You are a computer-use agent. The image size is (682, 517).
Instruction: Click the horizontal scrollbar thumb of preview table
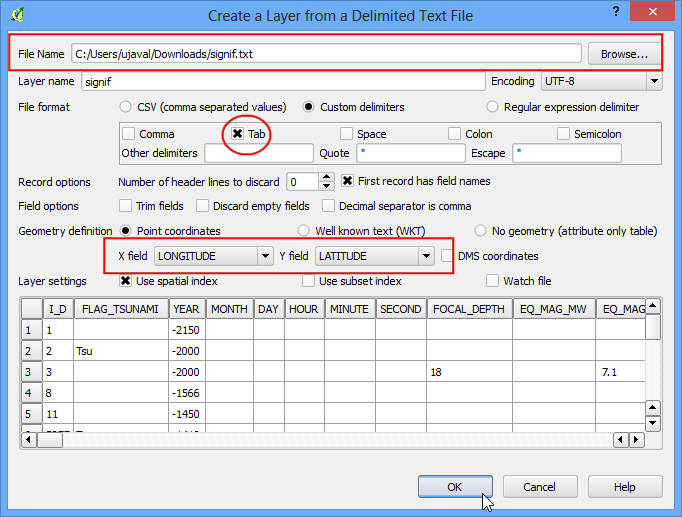click(50, 440)
